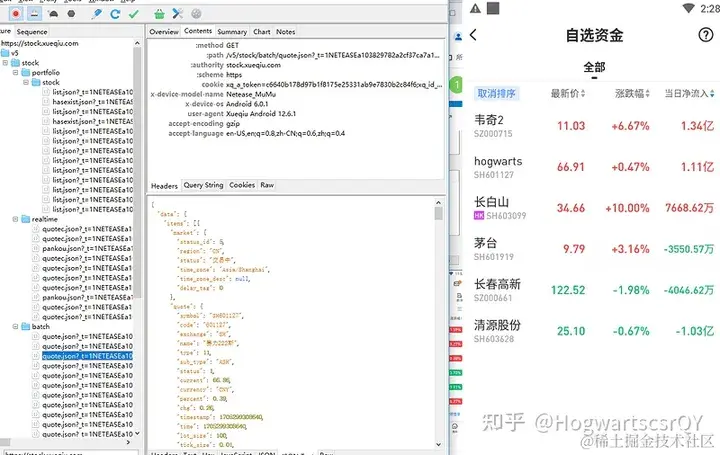Tap the 取消排序 button
Viewport: 720px width, 455px height.
[496, 94]
